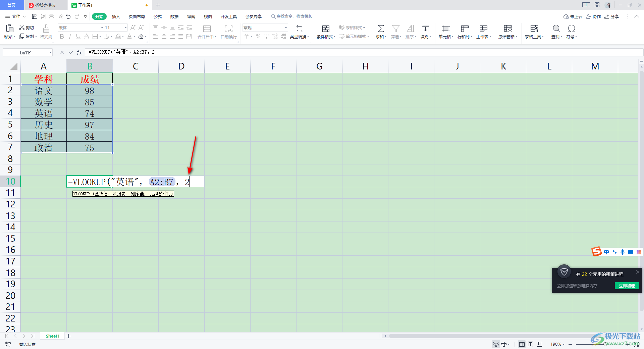Viewport: 644px width, 349px height.
Task: Click the strikethrough text effect icon
Action: click(x=87, y=36)
